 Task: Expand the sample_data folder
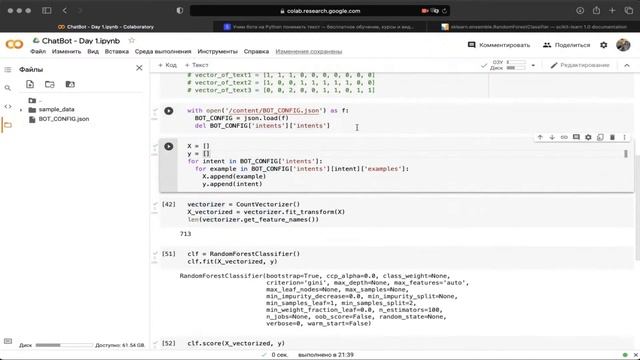(21, 110)
